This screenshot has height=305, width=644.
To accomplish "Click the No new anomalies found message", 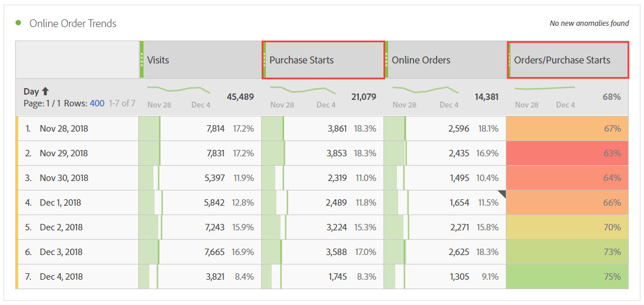I will click(589, 24).
